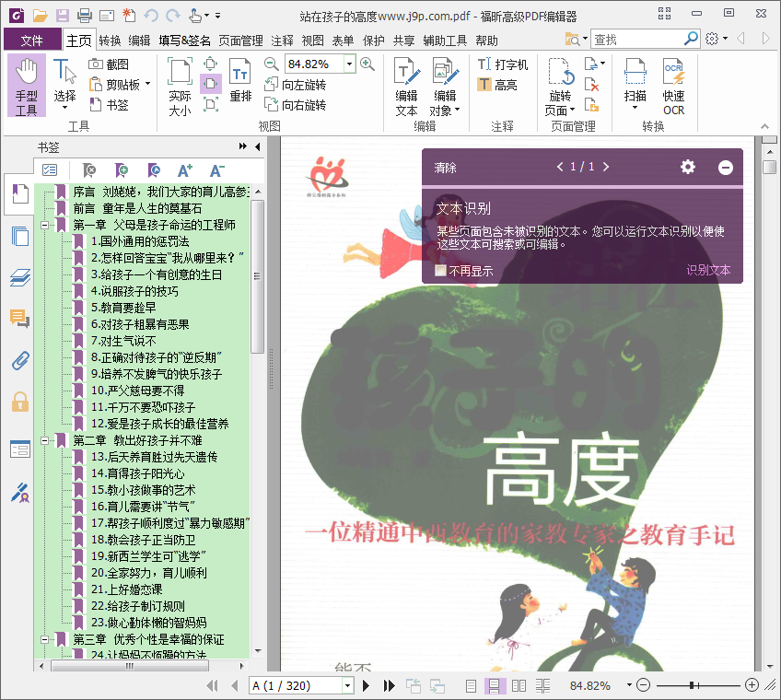Open the Security lock panel
This screenshot has height=700, width=781.
20,402
